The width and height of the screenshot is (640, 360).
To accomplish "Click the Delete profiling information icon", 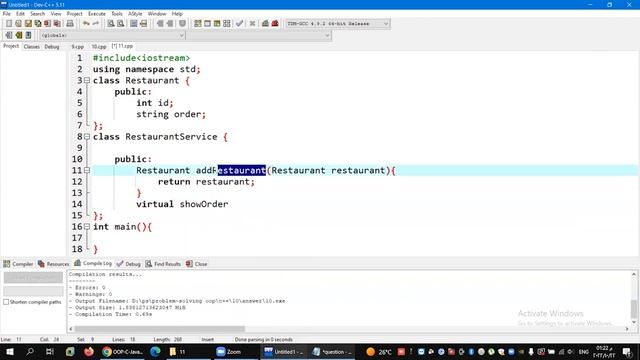I will pyautogui.click(x=275, y=24).
